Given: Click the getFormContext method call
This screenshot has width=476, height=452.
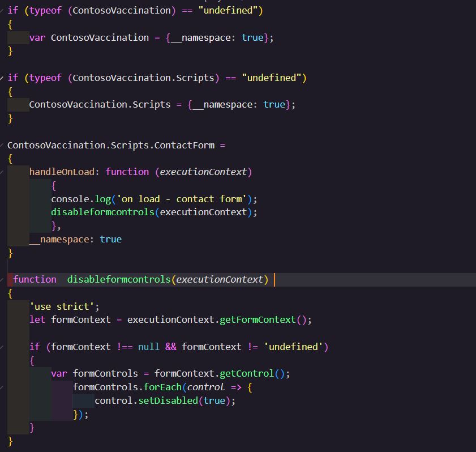Looking at the screenshot, I should pyautogui.click(x=258, y=319).
